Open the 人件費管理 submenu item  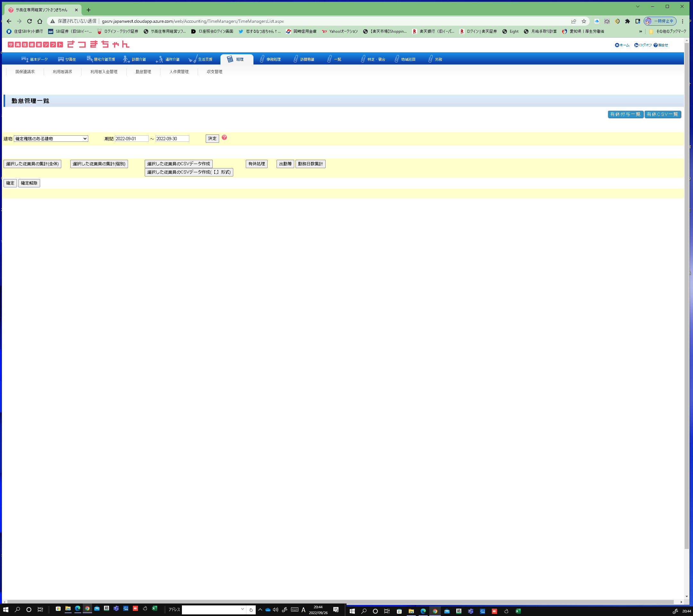(179, 72)
